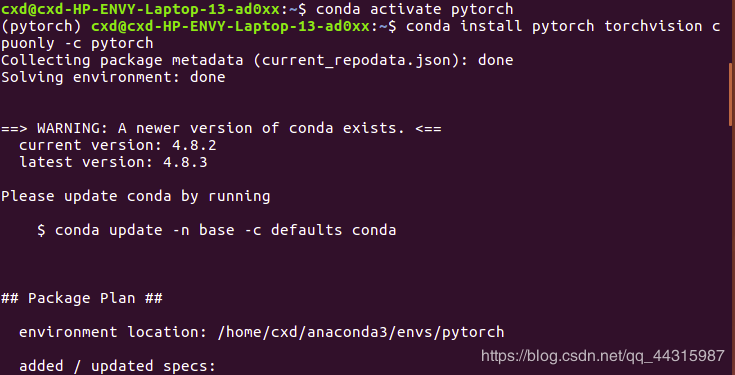Image resolution: width=735 pixels, height=375 pixels.
Task: Click 'puonly -c pytorch' wrapped command text
Action: point(77,43)
